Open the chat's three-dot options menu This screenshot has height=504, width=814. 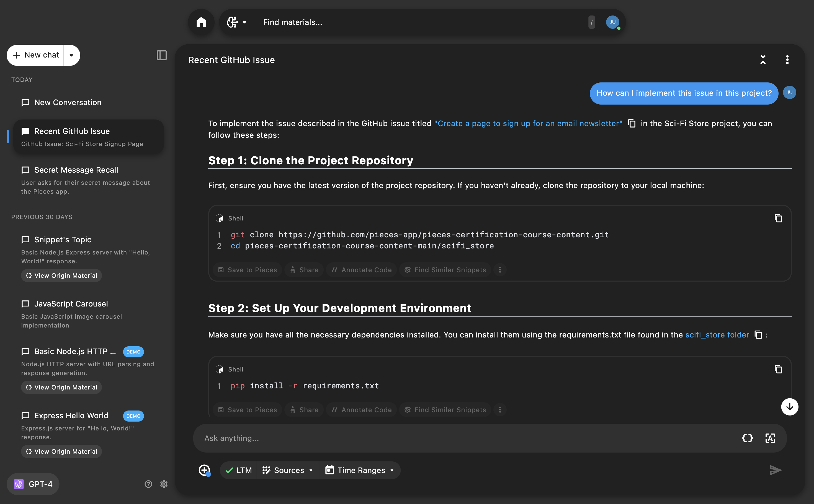(x=787, y=60)
